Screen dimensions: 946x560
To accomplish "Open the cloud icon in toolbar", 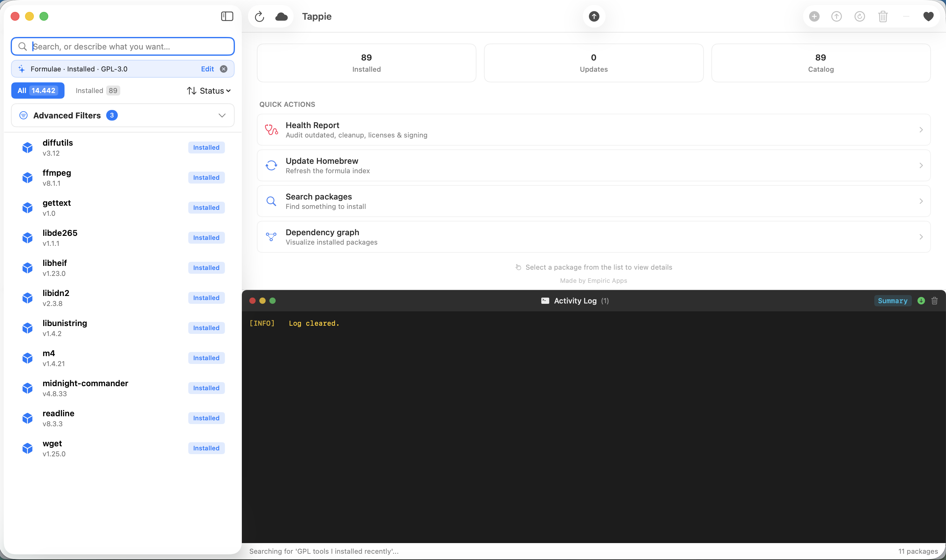I will click(x=282, y=17).
